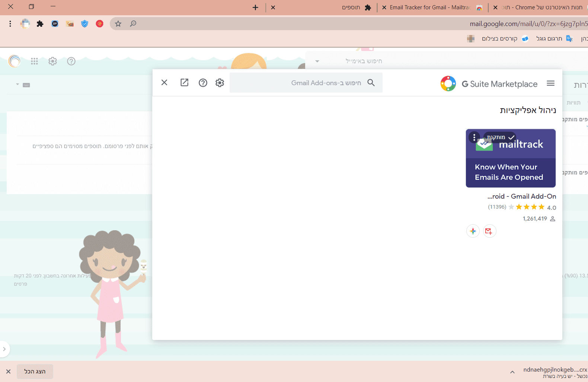Expand the ndnaehgpjlnokgeb crx download options
This screenshot has width=588, height=382.
[512, 372]
